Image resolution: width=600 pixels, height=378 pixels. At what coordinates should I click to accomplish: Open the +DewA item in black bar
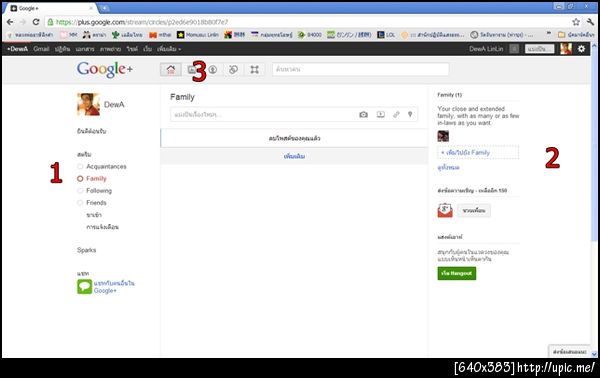17,49
